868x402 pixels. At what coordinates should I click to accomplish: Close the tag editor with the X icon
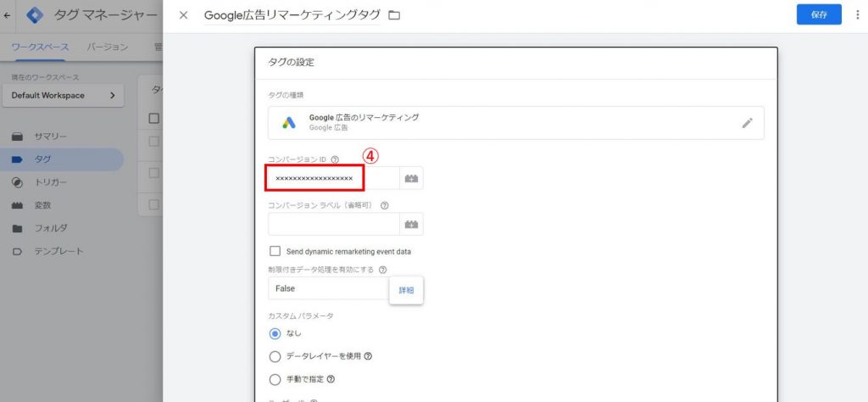(x=184, y=15)
